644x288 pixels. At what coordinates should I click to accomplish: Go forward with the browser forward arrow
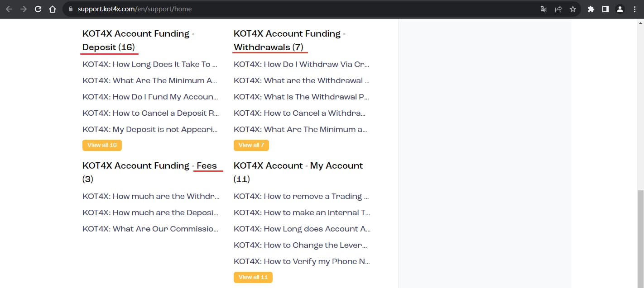[x=24, y=9]
